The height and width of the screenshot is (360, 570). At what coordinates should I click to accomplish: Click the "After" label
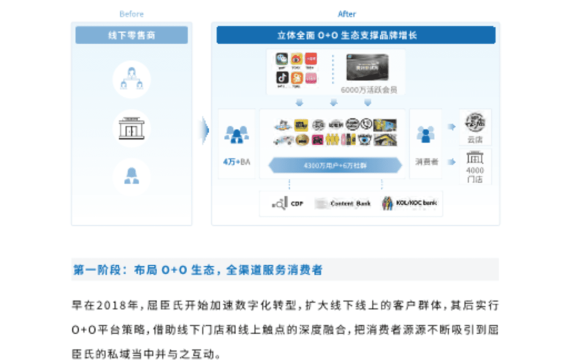click(x=347, y=14)
